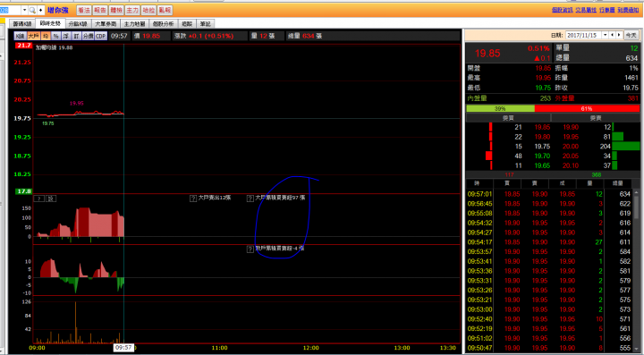Click the red 61% outer-volume bar

click(x=587, y=109)
